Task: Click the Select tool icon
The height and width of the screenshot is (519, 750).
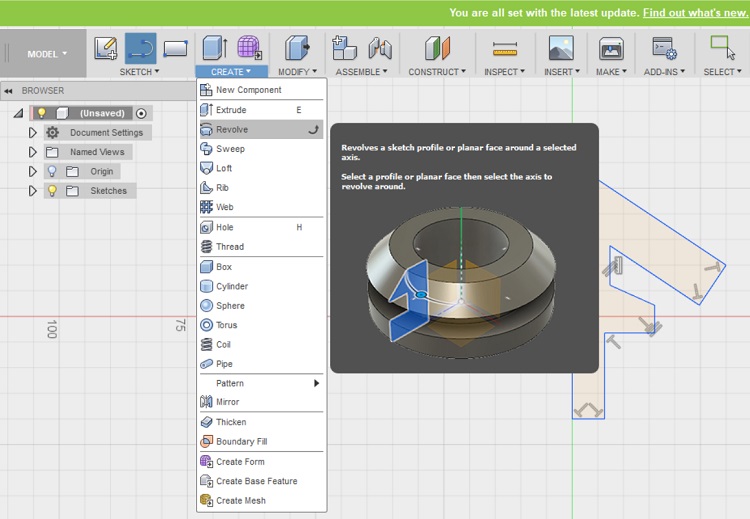Action: tap(722, 47)
